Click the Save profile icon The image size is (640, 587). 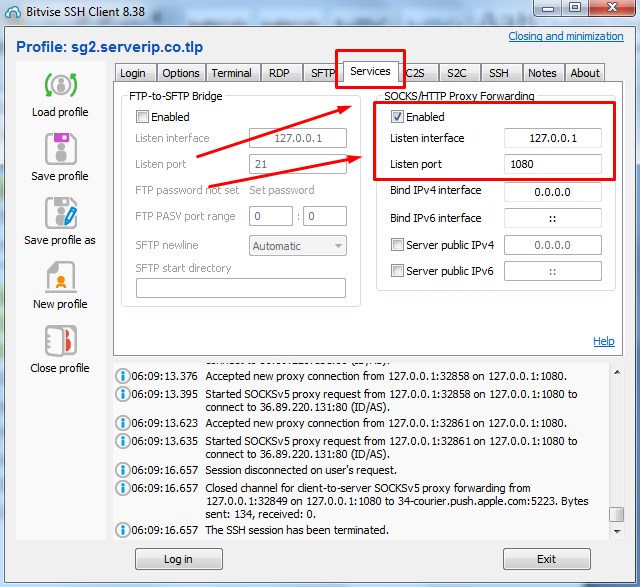coord(60,149)
